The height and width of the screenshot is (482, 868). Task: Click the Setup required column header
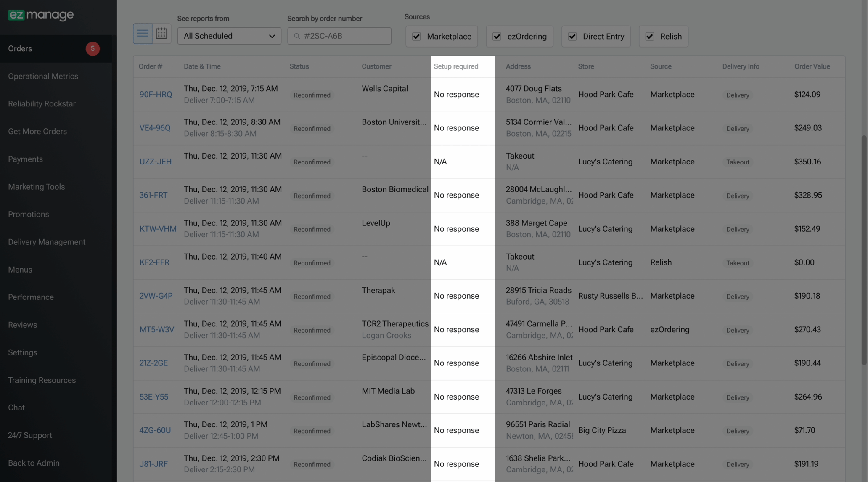(x=456, y=66)
